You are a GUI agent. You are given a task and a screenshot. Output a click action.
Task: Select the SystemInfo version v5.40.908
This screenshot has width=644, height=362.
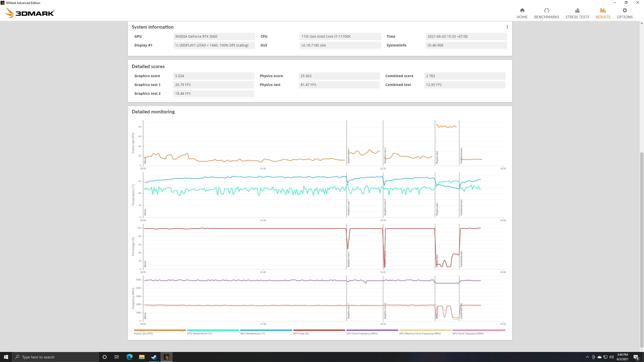pos(466,45)
